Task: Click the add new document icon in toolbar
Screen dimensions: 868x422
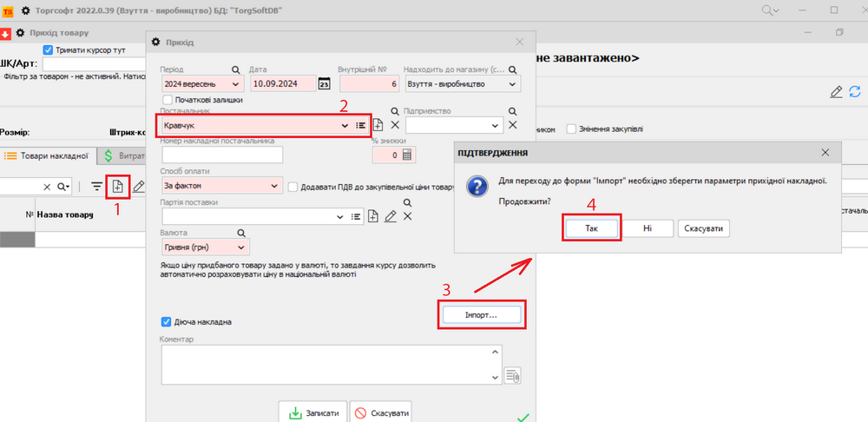Action: coord(117,186)
